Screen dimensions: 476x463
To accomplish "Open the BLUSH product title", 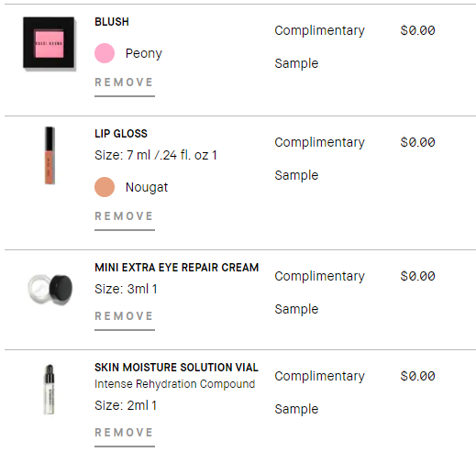I will [112, 22].
